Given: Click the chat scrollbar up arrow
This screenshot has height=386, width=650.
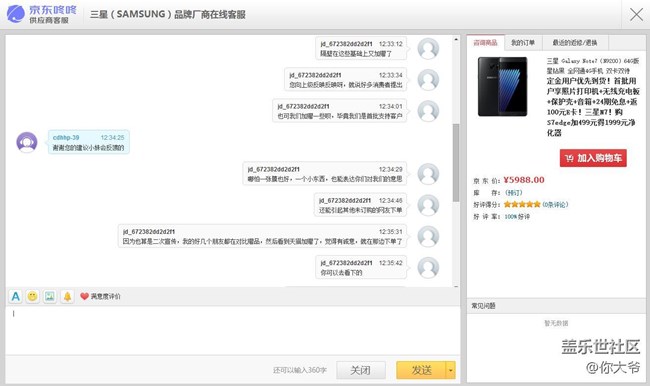Looking at the screenshot, I should click(x=456, y=40).
